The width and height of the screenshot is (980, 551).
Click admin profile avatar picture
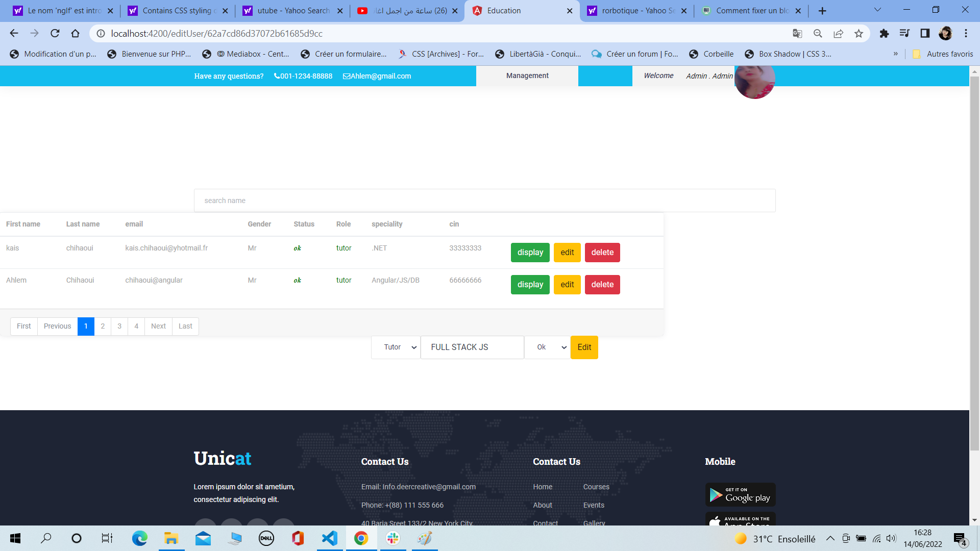pos(754,80)
